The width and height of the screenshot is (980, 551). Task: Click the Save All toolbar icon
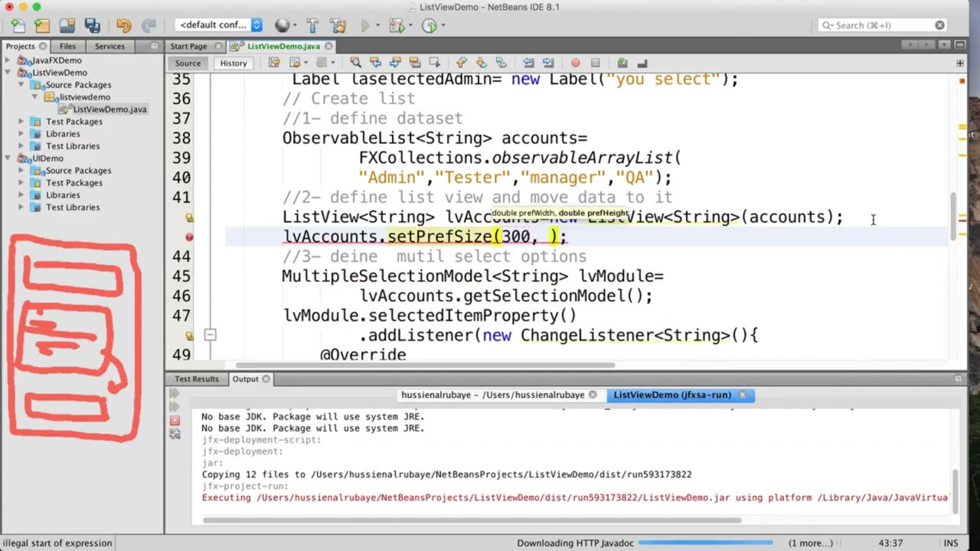(93, 25)
